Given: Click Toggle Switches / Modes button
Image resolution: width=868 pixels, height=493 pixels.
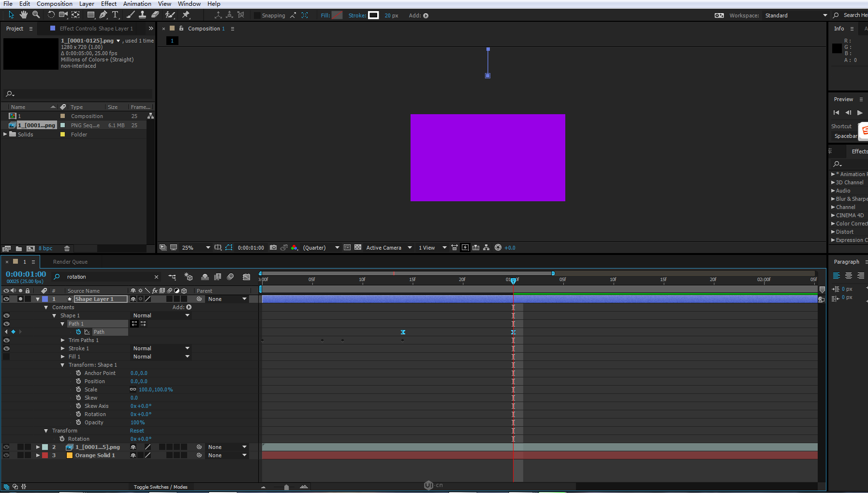Looking at the screenshot, I should (161, 487).
